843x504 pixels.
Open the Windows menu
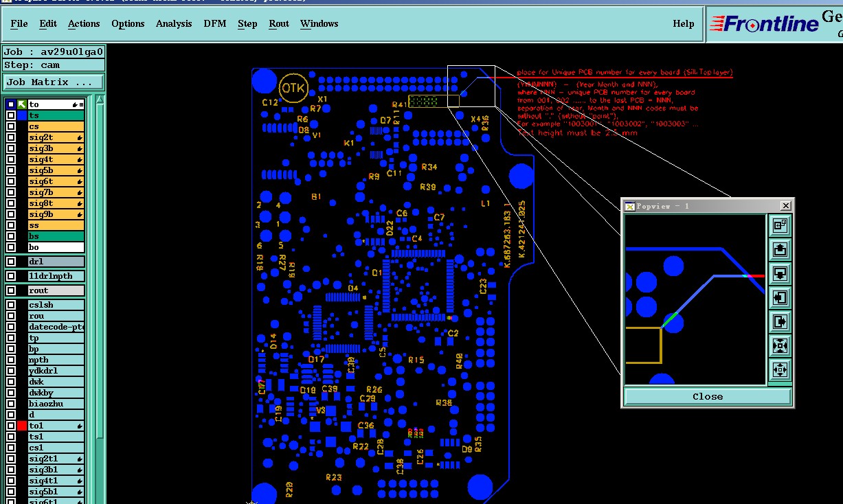(x=319, y=23)
